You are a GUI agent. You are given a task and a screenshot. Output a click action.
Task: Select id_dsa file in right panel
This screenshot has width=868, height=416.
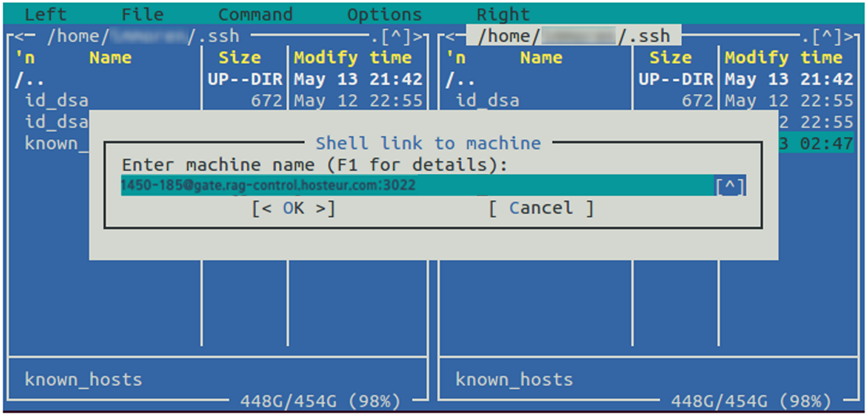(x=487, y=101)
